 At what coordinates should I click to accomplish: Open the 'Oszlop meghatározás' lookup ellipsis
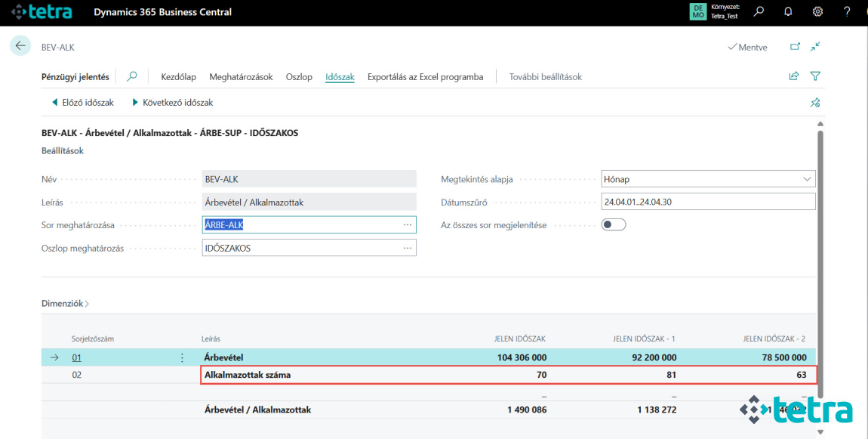[x=407, y=247]
